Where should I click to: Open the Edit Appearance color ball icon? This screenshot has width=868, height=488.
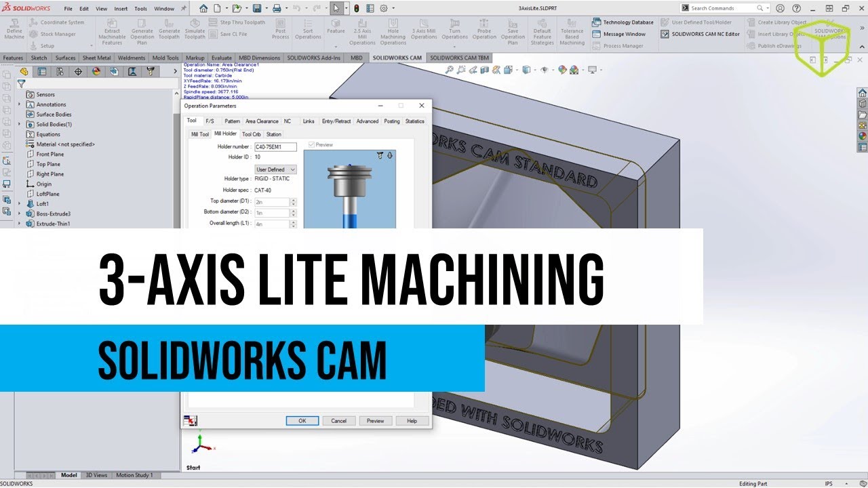point(562,70)
